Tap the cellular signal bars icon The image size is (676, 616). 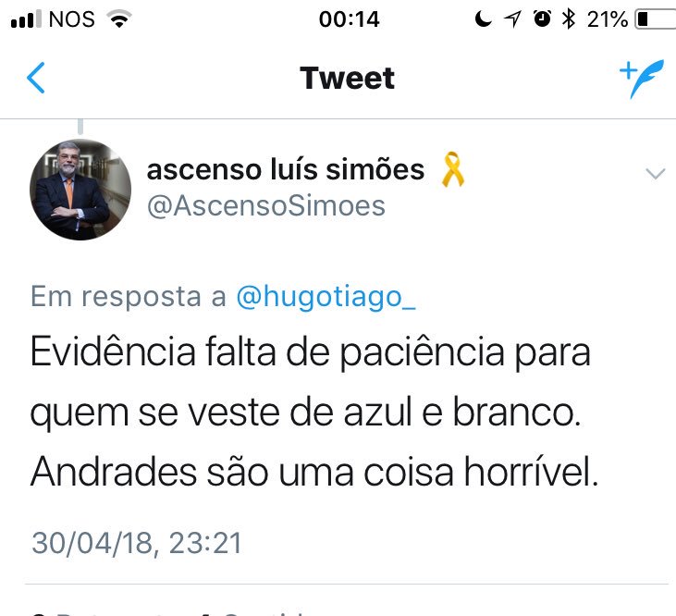coord(26,19)
